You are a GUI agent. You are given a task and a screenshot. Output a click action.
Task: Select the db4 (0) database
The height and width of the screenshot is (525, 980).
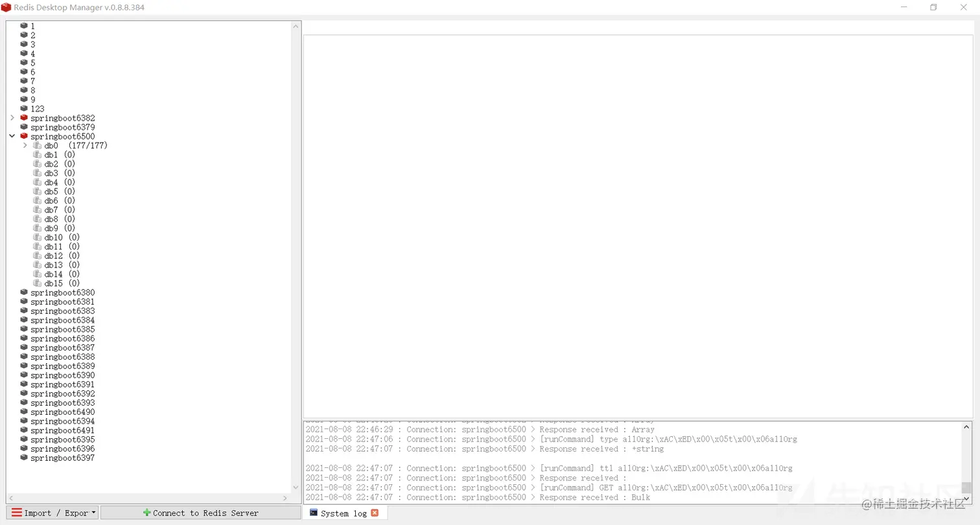(60, 182)
